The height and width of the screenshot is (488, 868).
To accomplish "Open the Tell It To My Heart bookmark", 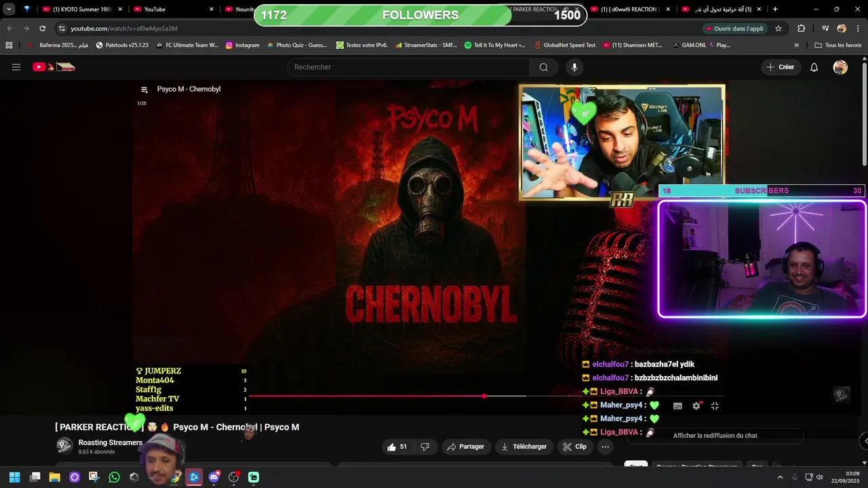I will (494, 45).
